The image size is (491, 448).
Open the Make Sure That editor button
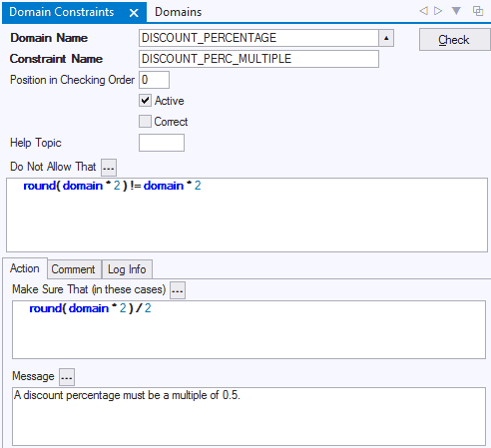[x=178, y=290]
